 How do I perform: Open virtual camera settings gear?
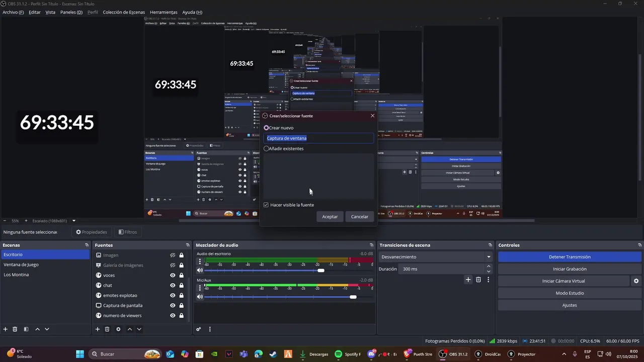click(636, 281)
